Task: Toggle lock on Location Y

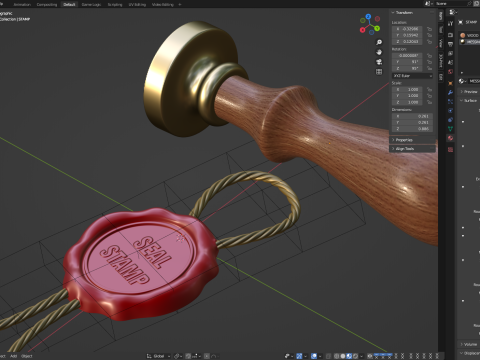Action: coord(429,35)
